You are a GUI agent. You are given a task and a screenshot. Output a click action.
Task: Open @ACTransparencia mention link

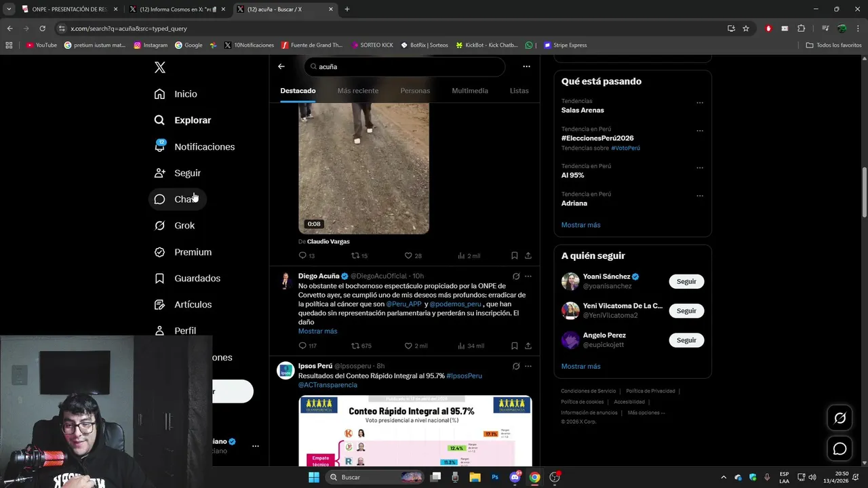(328, 385)
